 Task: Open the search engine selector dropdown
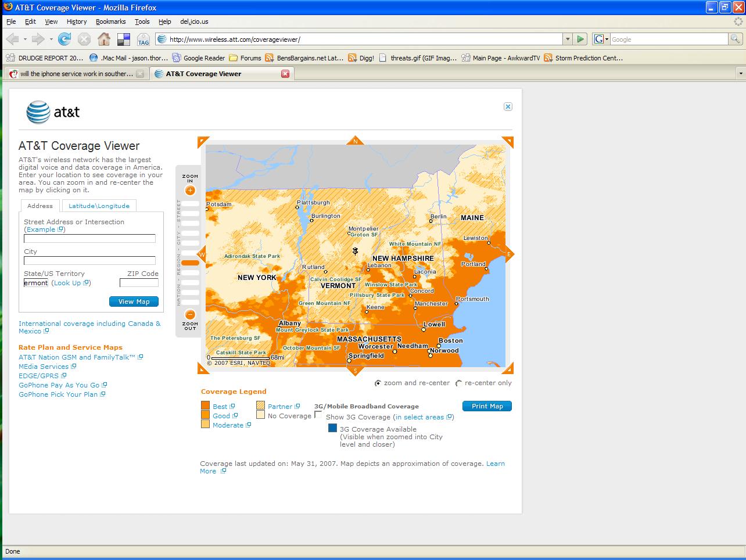[607, 40]
